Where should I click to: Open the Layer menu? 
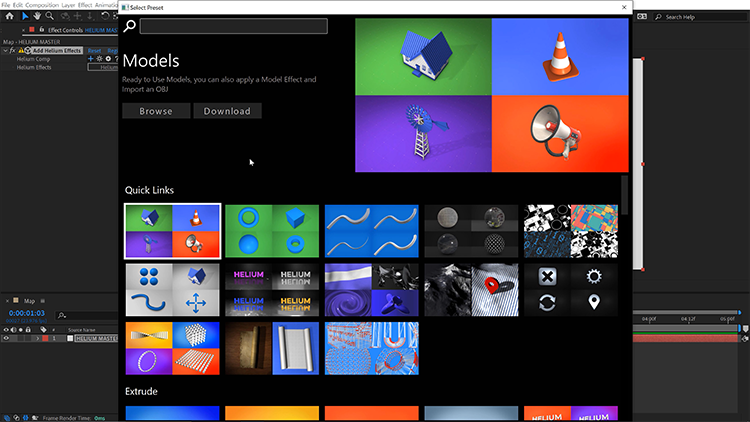[x=68, y=5]
